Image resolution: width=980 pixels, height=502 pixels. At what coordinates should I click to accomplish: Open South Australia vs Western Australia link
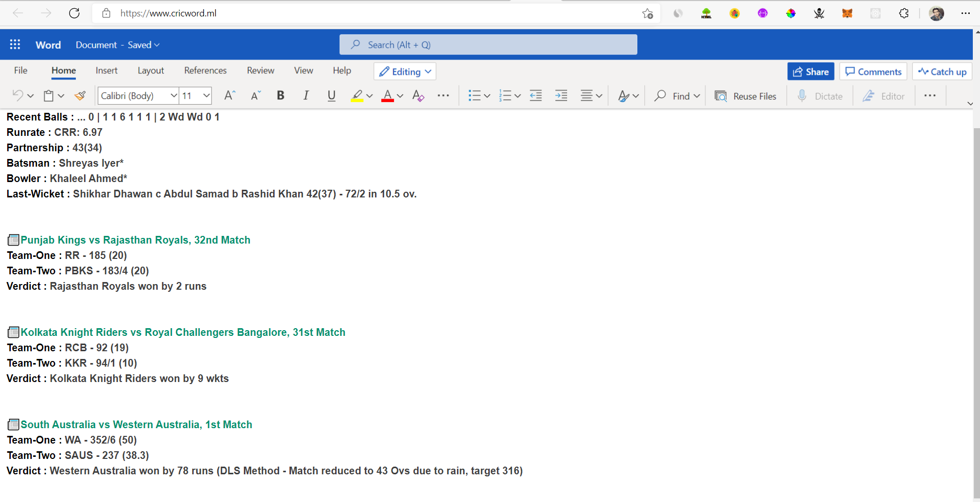(x=136, y=425)
